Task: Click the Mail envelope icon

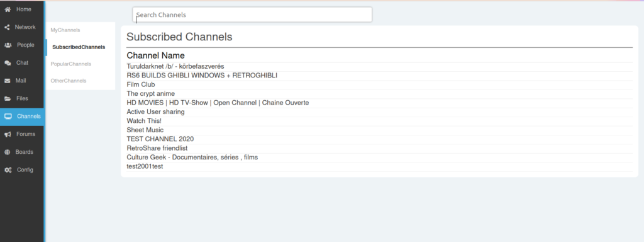Action: tap(8, 81)
